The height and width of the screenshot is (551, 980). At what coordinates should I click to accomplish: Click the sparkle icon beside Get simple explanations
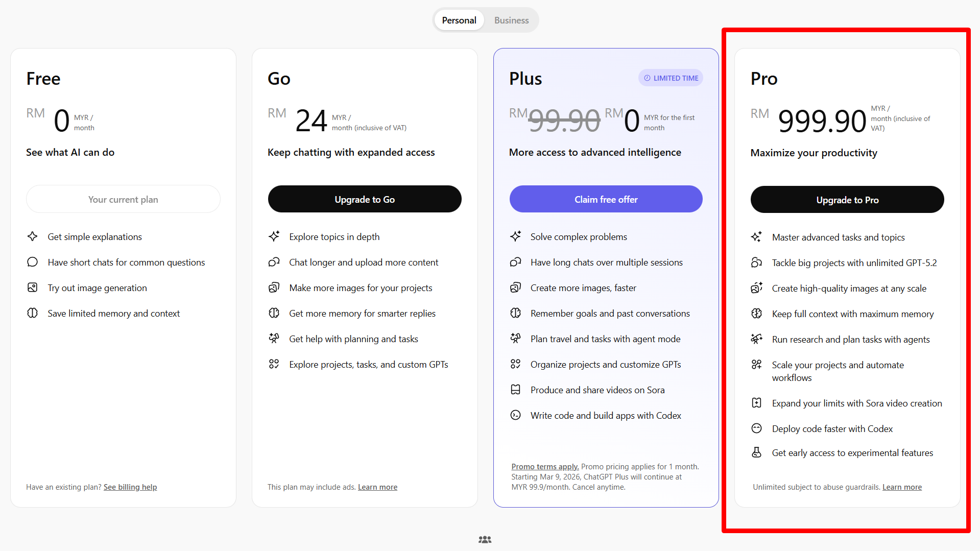(x=33, y=236)
